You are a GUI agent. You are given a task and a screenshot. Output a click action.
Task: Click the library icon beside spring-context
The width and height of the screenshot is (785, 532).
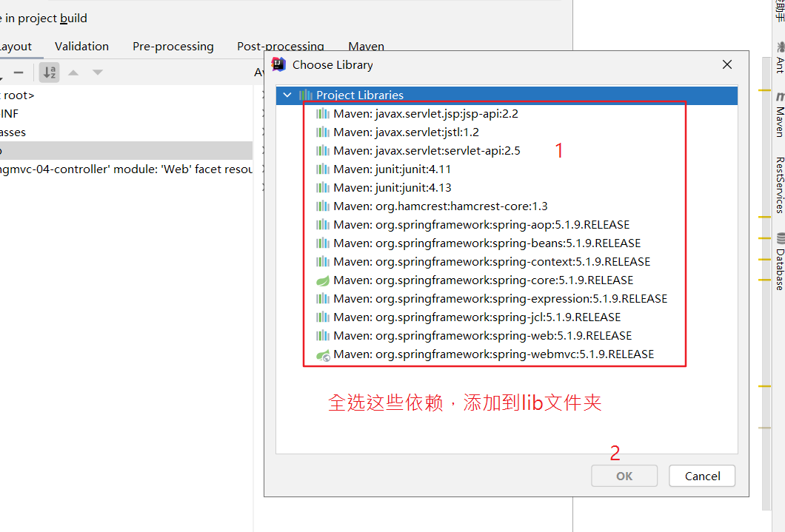(323, 261)
